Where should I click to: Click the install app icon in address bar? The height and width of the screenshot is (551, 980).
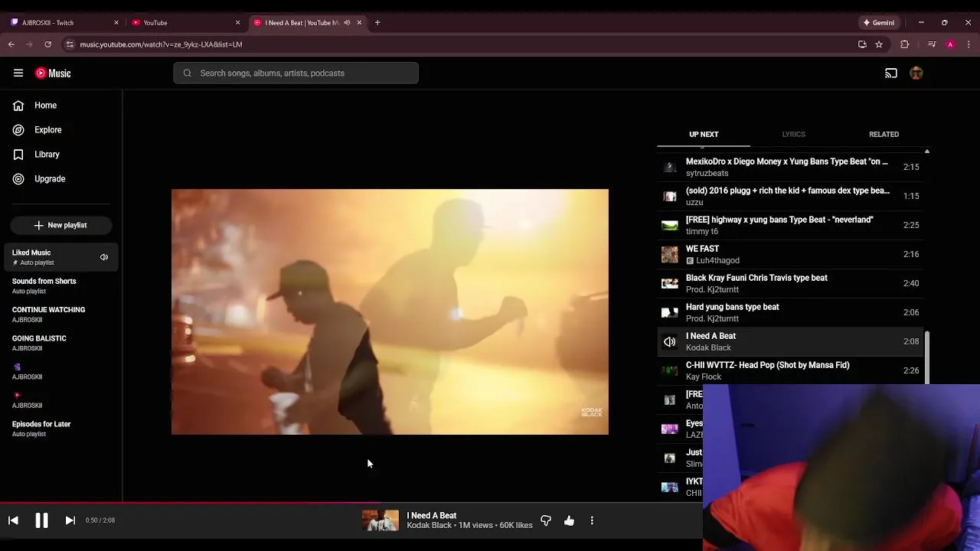(x=862, y=44)
